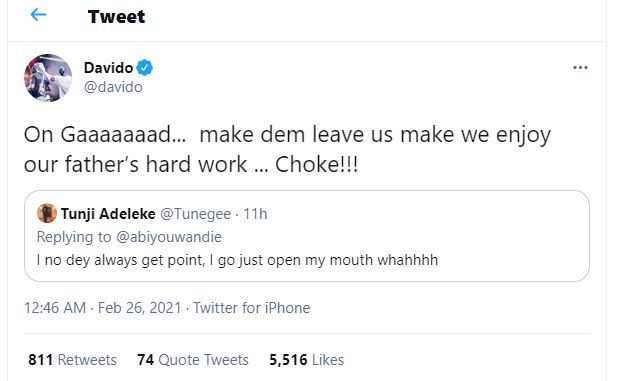Click the 'Replying to' label in quoted tweet

[74, 237]
